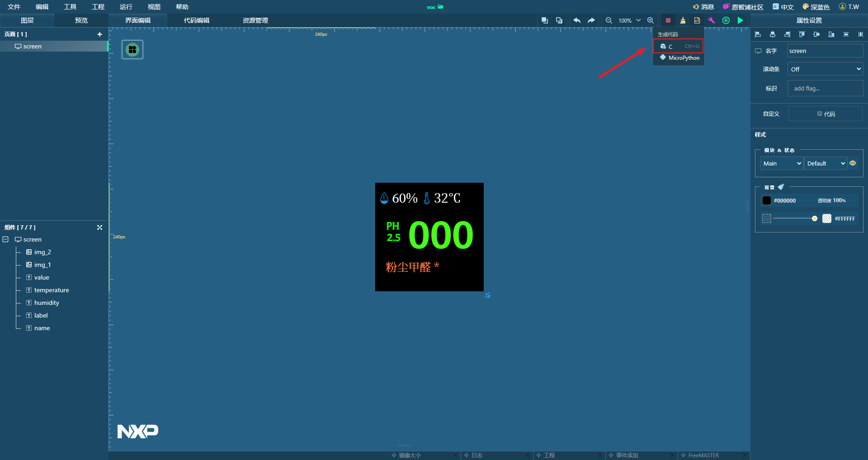Click the clean project broom icon
868x460 pixels.
[683, 20]
